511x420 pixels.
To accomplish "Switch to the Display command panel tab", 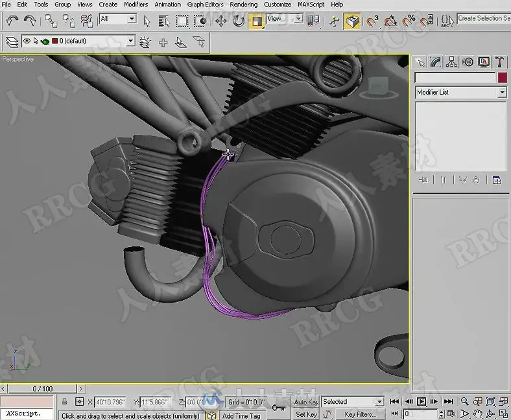I will pyautogui.click(x=484, y=62).
